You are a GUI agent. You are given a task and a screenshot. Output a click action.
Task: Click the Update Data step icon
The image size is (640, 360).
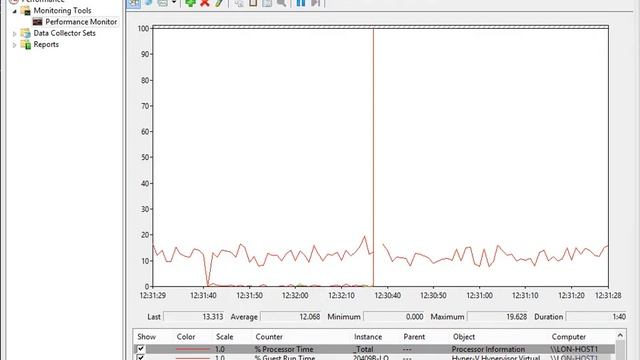315,3
